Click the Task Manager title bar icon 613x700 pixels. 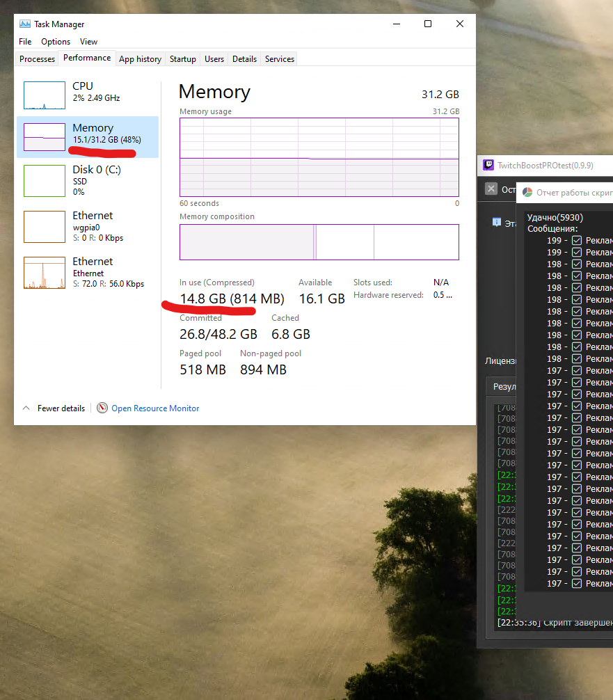[25, 24]
